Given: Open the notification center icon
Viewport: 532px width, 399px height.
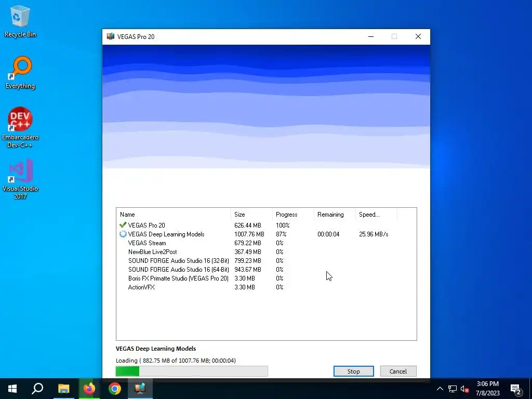Looking at the screenshot, I should [x=516, y=389].
